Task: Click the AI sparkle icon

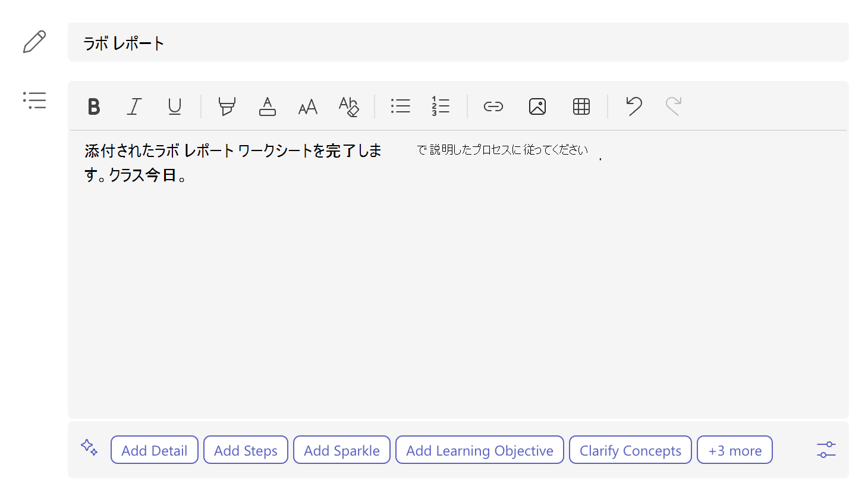Action: coord(89,447)
